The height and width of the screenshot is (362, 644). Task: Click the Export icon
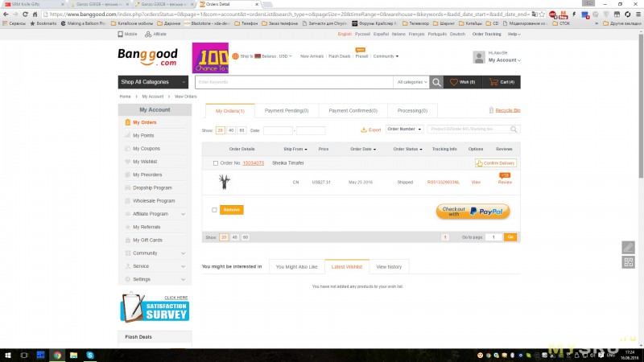tap(364, 130)
